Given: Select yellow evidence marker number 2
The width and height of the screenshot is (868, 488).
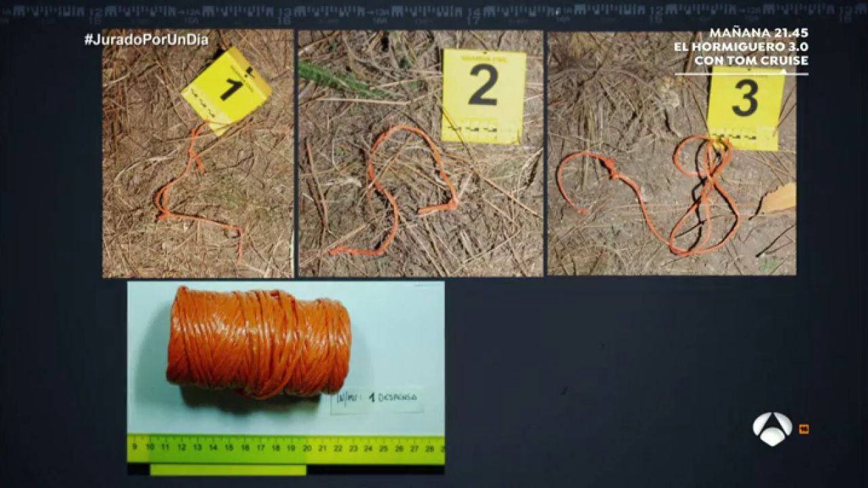Looking at the screenshot, I should coord(484,94).
